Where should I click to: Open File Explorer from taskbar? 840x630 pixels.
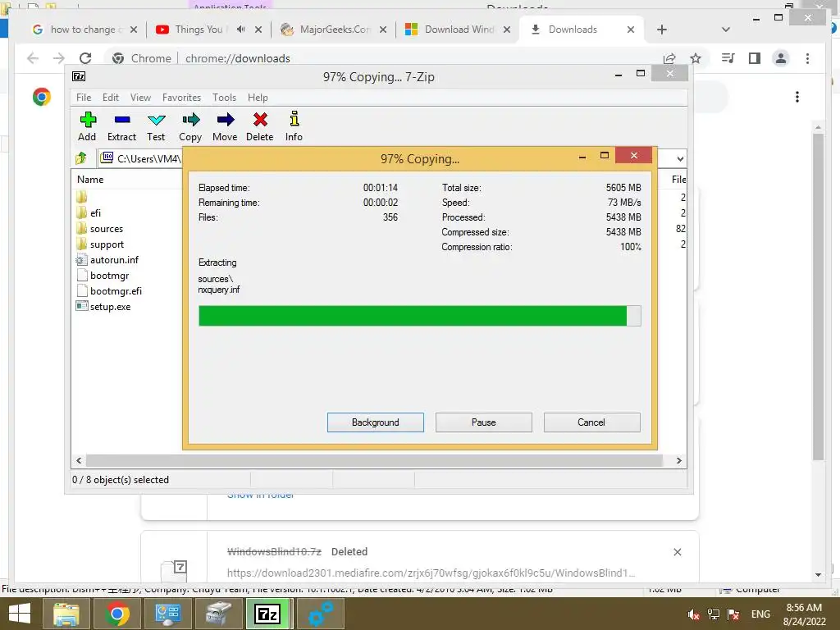pos(66,614)
